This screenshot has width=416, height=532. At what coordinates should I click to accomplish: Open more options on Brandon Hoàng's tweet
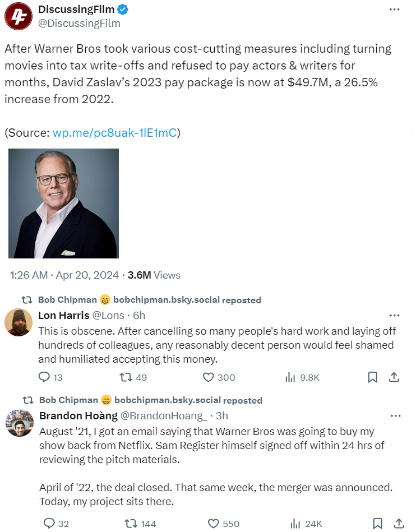tap(395, 416)
